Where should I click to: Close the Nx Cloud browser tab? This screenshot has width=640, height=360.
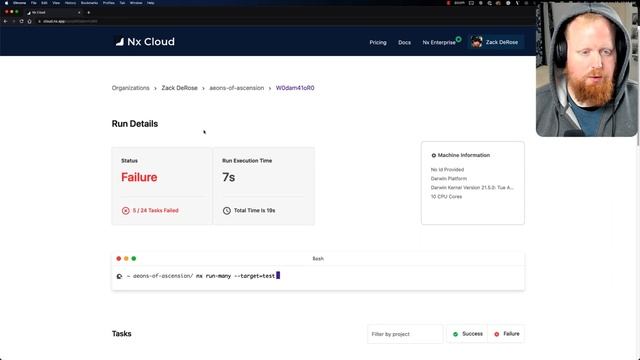coord(79,13)
